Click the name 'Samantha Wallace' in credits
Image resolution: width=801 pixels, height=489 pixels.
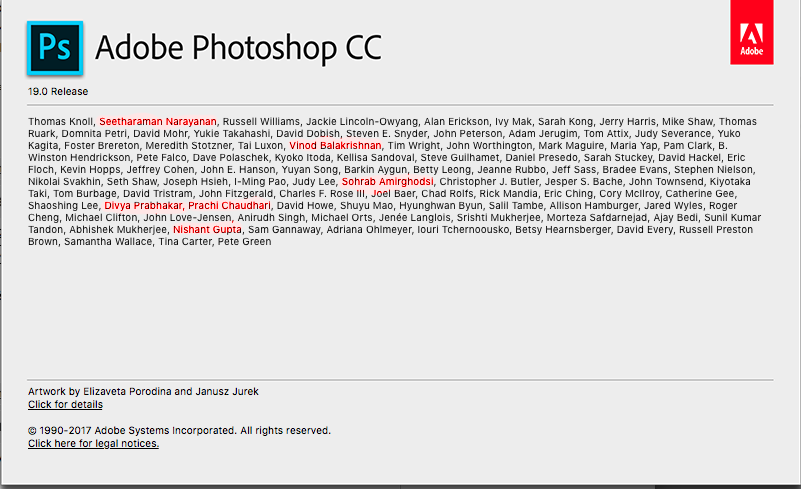[108, 242]
